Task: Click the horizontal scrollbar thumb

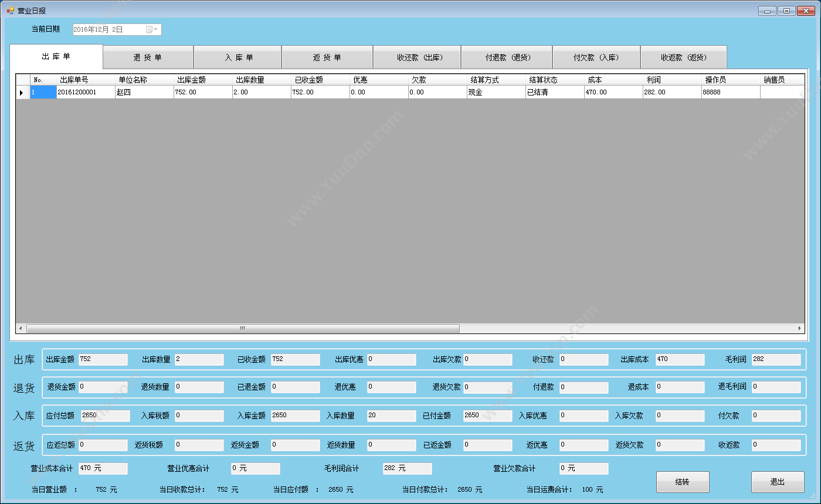Action: [243, 329]
